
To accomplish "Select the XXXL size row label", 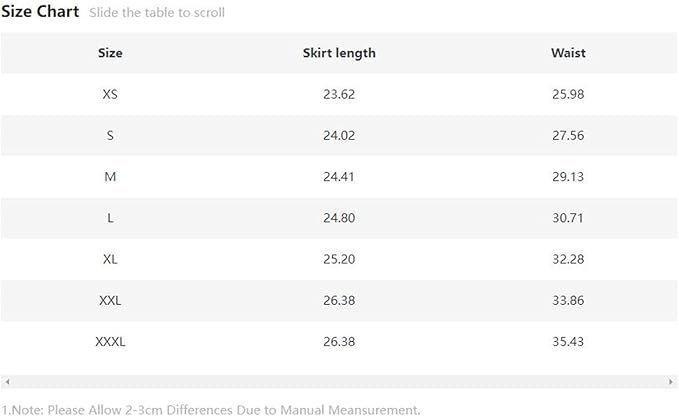I will pos(110,342).
